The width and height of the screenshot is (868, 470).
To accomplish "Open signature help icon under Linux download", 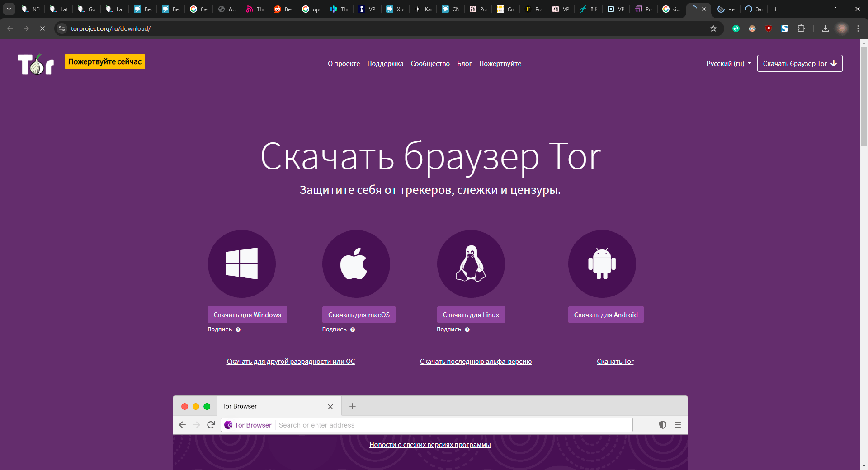I will click(x=467, y=329).
